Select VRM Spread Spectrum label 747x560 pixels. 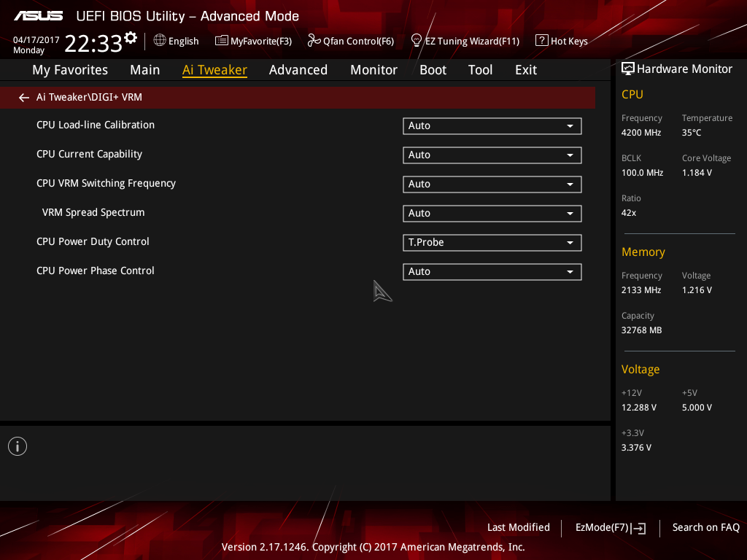pyautogui.click(x=93, y=212)
